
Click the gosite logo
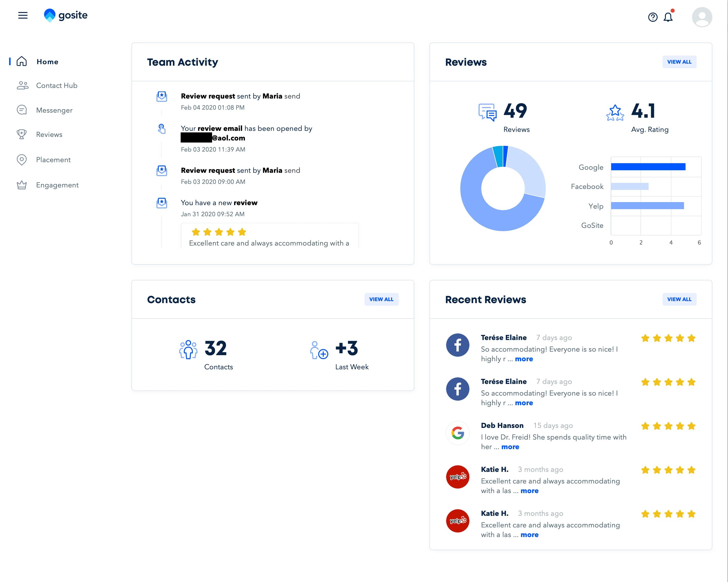pyautogui.click(x=66, y=15)
